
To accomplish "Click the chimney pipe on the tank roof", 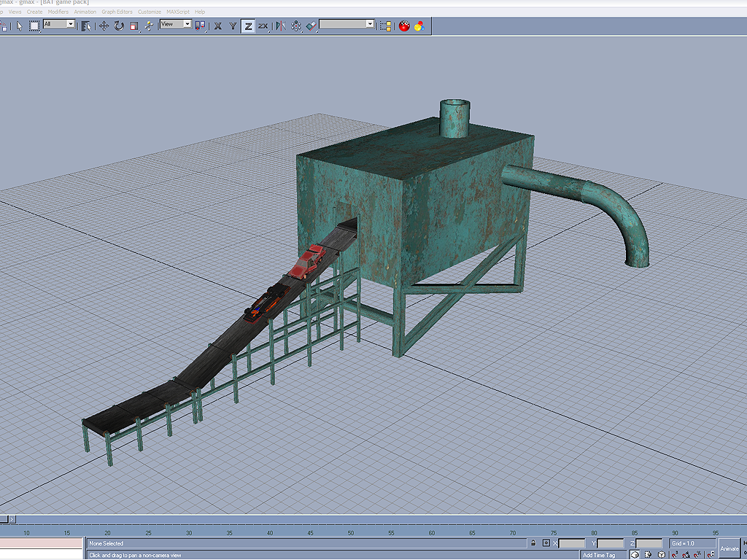I will (454, 118).
